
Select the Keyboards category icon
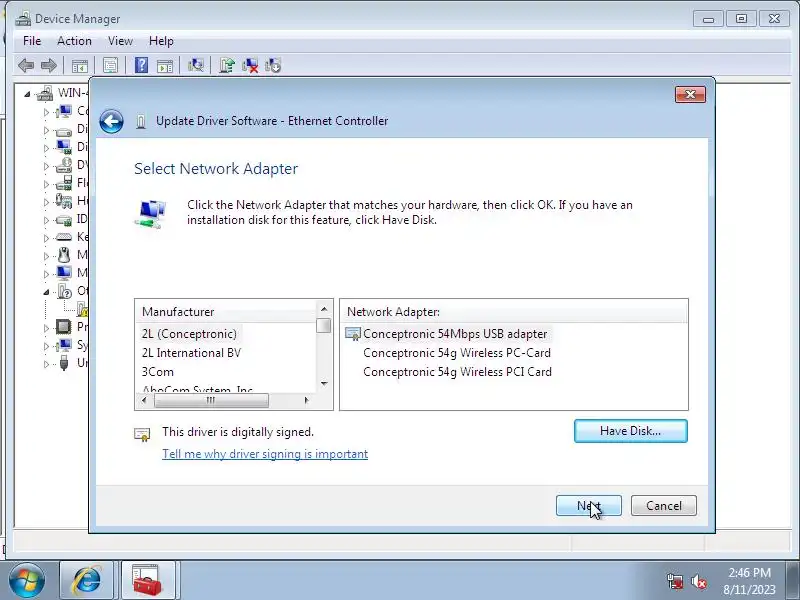pos(64,237)
